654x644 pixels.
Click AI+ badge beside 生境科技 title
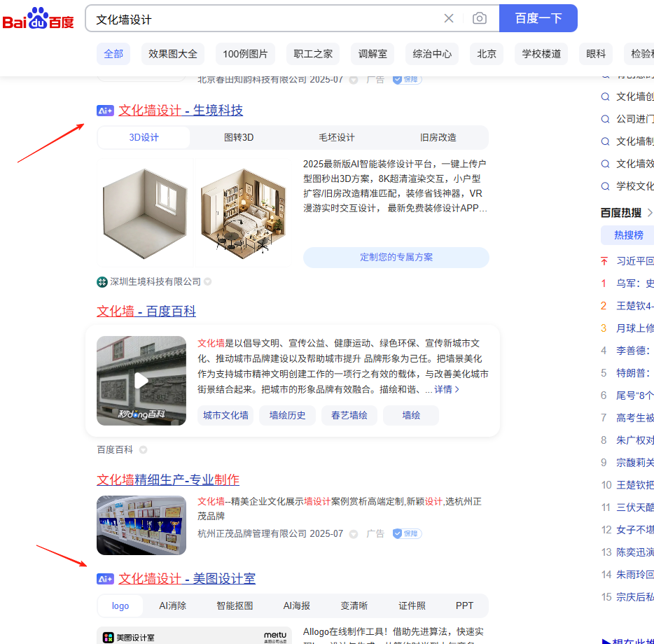pos(105,111)
